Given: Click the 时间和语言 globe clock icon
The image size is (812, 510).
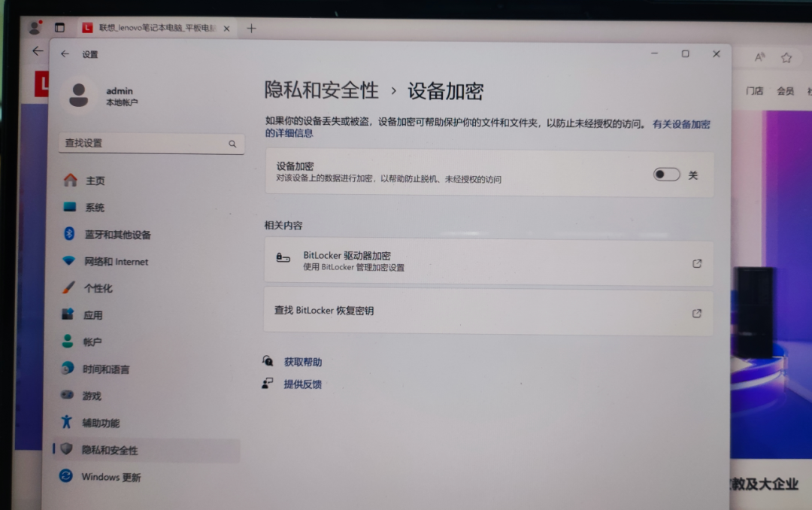Looking at the screenshot, I should [x=68, y=369].
